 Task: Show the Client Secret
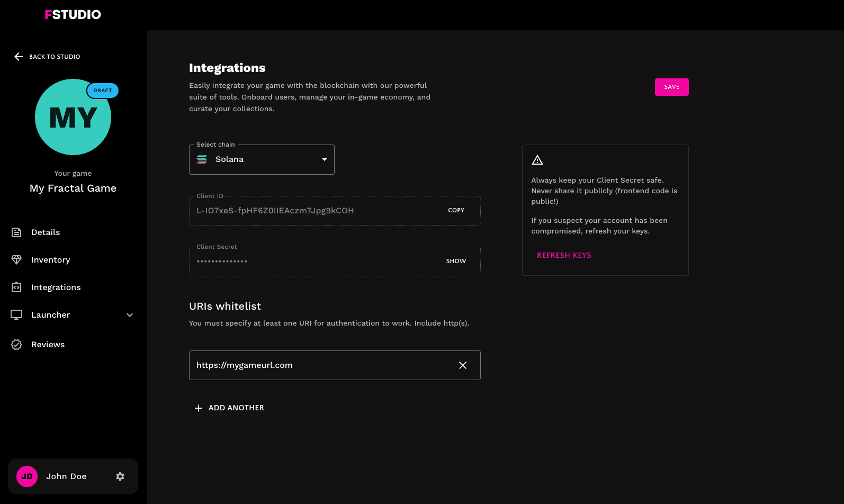456,261
